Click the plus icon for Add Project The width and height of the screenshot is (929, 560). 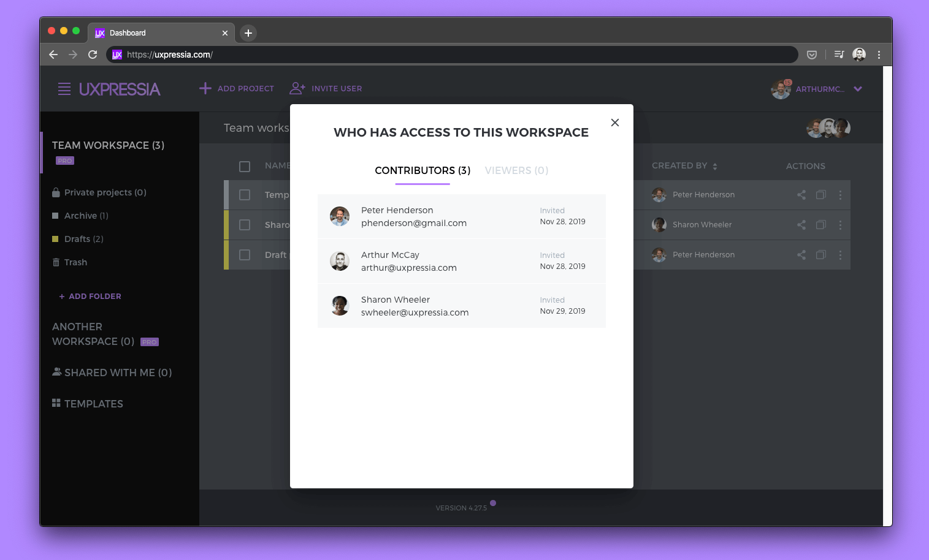point(205,88)
